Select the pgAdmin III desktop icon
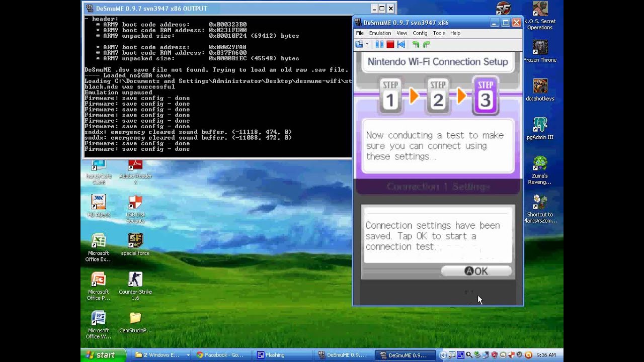This screenshot has height=362, width=644. 540,129
